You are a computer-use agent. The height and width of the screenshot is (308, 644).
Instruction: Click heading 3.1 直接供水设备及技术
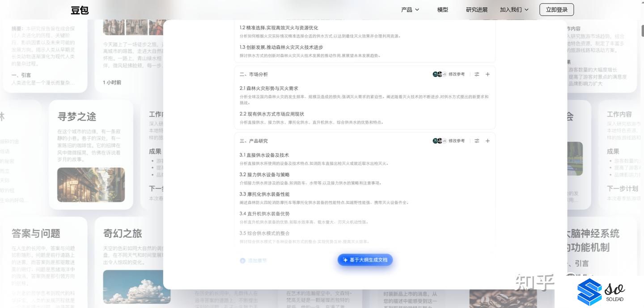[264, 155]
